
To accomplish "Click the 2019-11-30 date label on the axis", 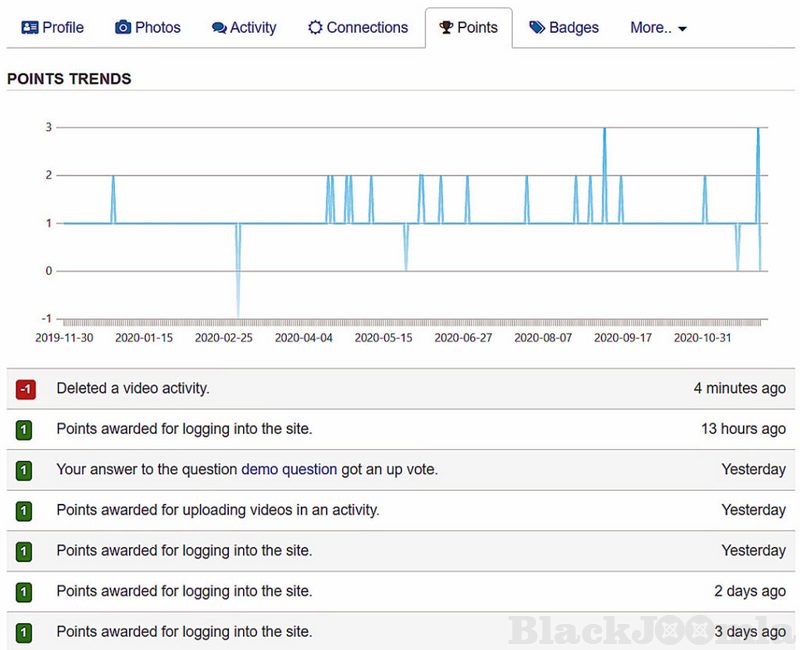I will coord(64,338).
